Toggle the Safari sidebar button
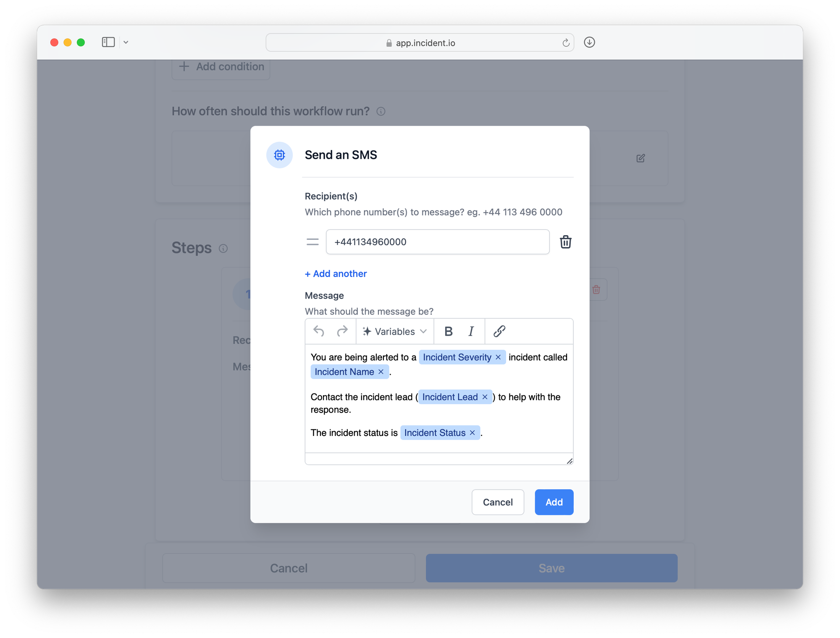 point(108,42)
